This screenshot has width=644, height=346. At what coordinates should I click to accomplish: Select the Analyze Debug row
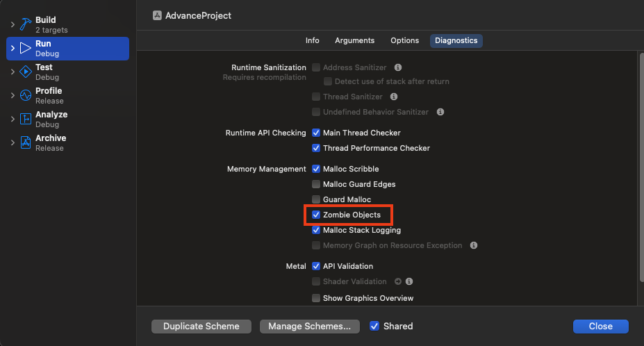[x=68, y=120]
